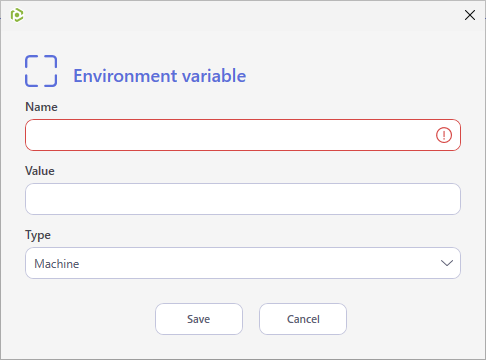Click the Value label
486x360 pixels.
[x=40, y=171]
